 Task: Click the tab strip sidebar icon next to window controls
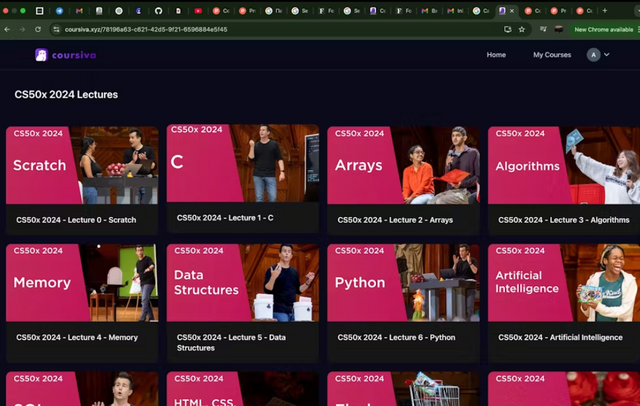click(40, 11)
